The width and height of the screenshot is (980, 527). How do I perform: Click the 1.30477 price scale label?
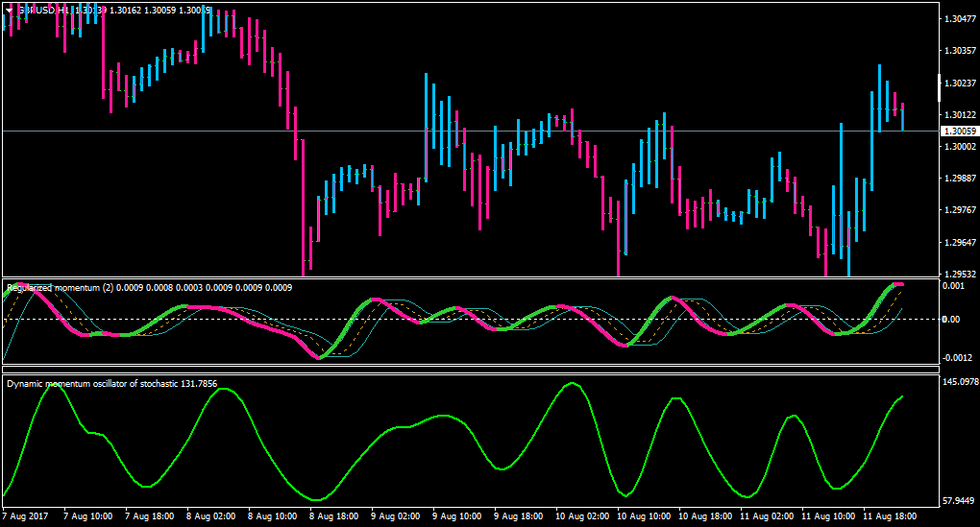coord(961,19)
